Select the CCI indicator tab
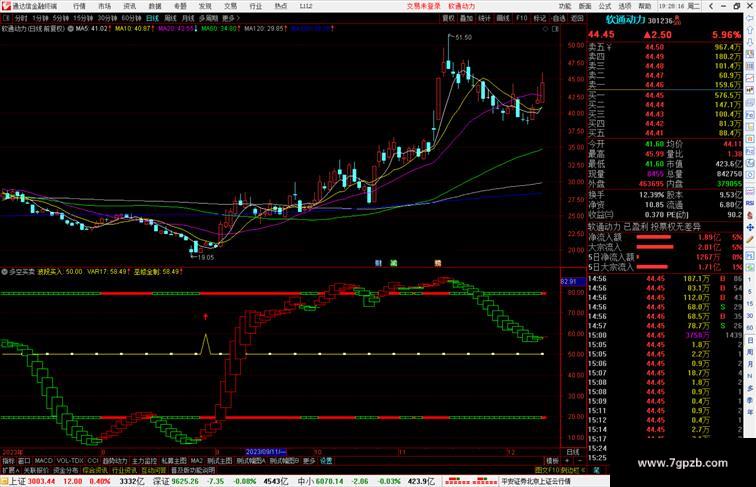Viewport: 756px width, 487px height. coord(93,461)
